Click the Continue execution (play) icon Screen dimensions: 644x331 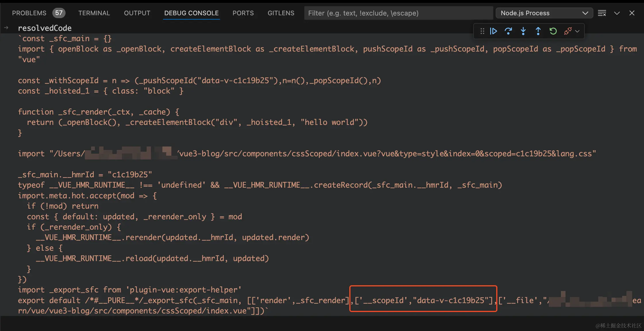pyautogui.click(x=494, y=31)
